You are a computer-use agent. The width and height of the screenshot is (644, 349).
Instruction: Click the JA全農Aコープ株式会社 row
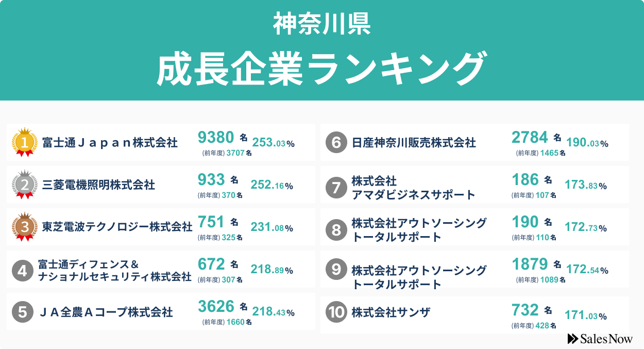pyautogui.click(x=161, y=311)
